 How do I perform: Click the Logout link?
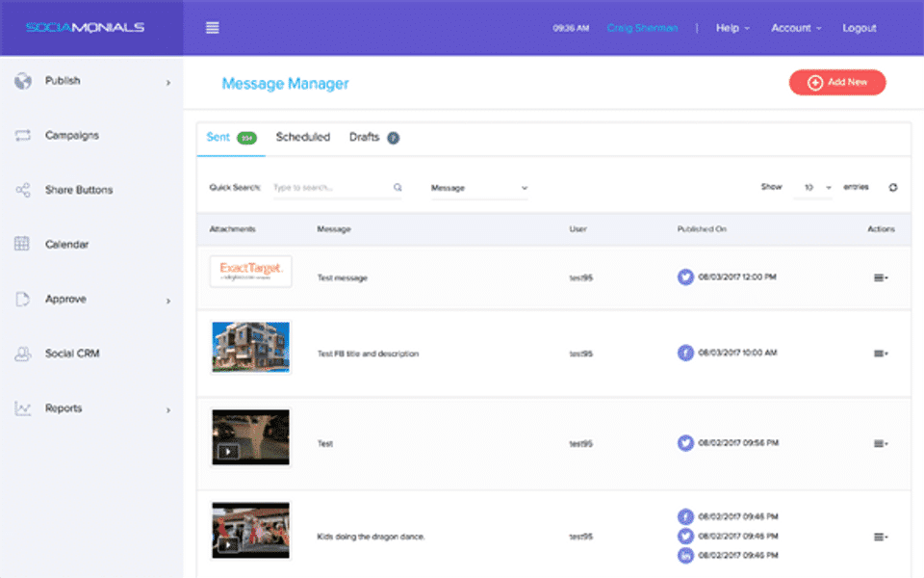(860, 28)
